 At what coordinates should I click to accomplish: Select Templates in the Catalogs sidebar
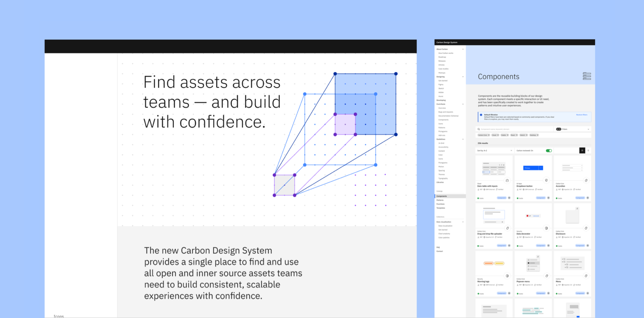tap(441, 208)
